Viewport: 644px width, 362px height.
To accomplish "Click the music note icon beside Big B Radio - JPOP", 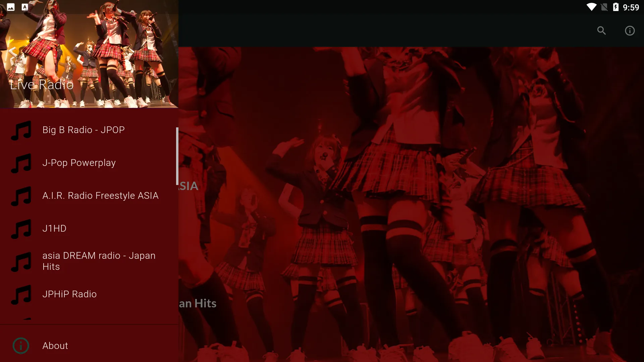I will [x=21, y=130].
